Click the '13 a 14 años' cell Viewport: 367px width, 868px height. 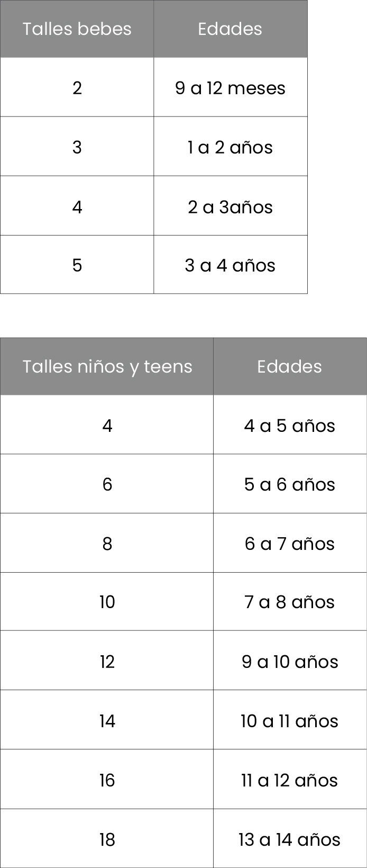290,838
